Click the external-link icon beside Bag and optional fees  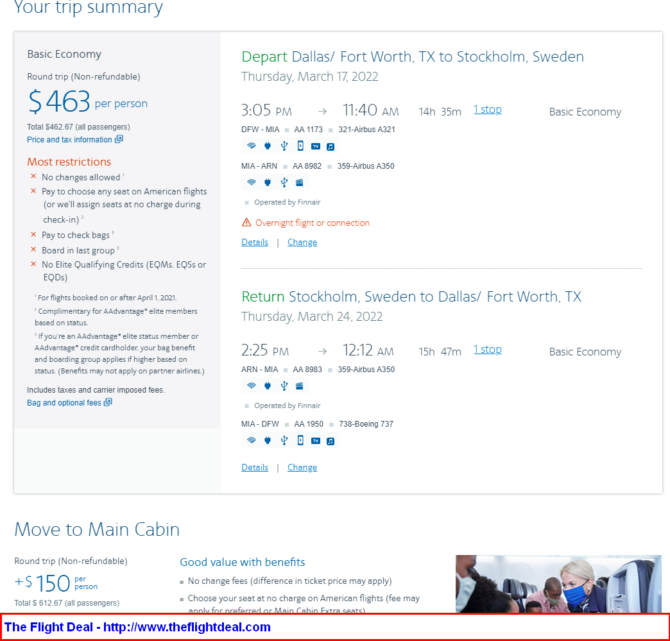(x=108, y=402)
